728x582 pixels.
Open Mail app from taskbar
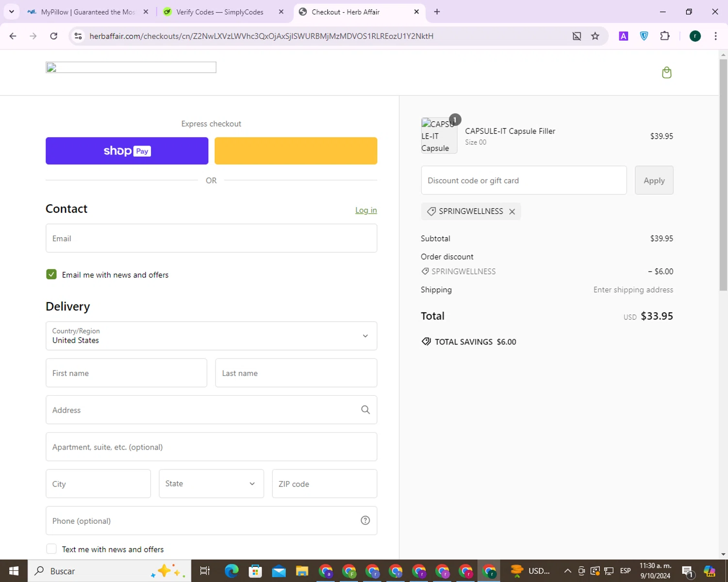(x=279, y=571)
